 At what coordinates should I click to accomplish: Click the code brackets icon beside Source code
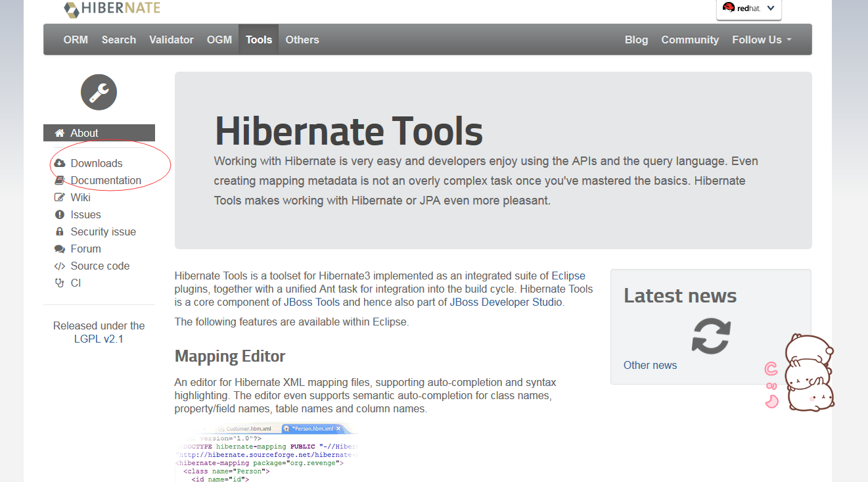point(60,266)
